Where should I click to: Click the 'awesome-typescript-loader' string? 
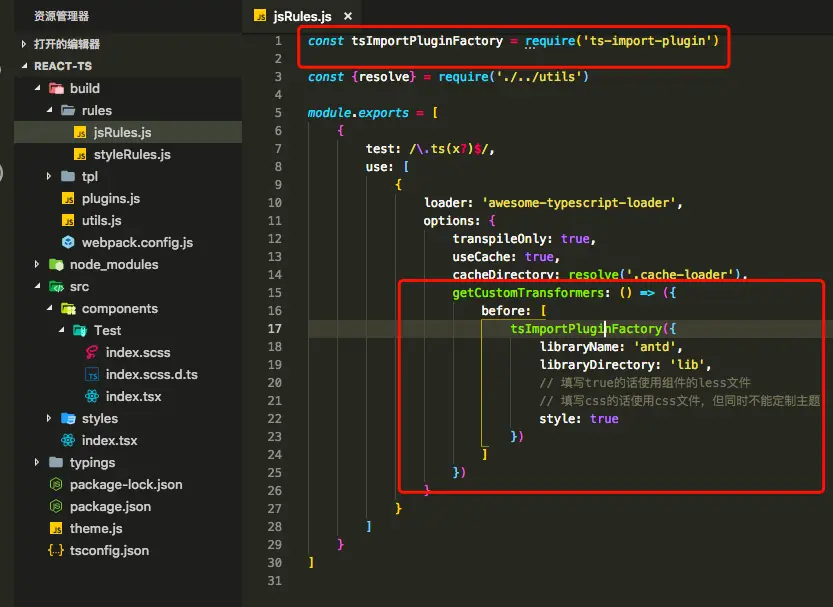click(x=579, y=203)
